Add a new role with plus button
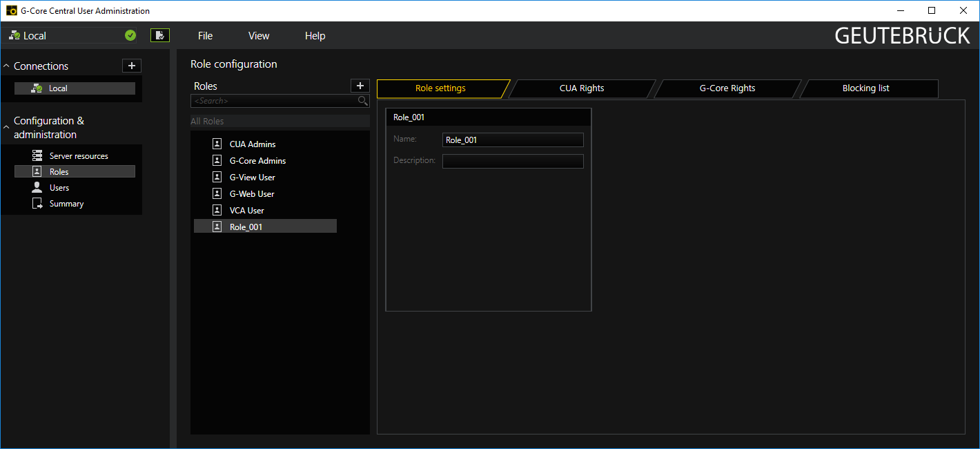Screen dimensions: 980x449 [360, 86]
